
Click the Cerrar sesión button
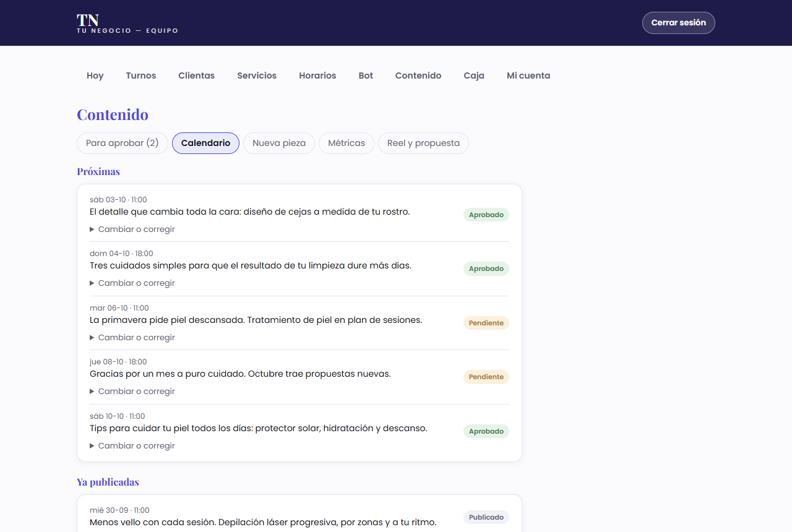pos(678,23)
